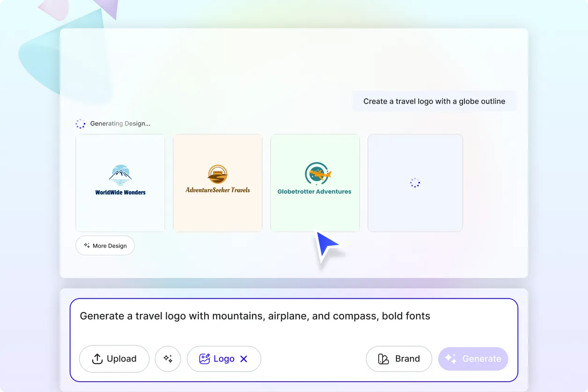
Task: Click the Generating Design spinner icon
Action: 81,124
